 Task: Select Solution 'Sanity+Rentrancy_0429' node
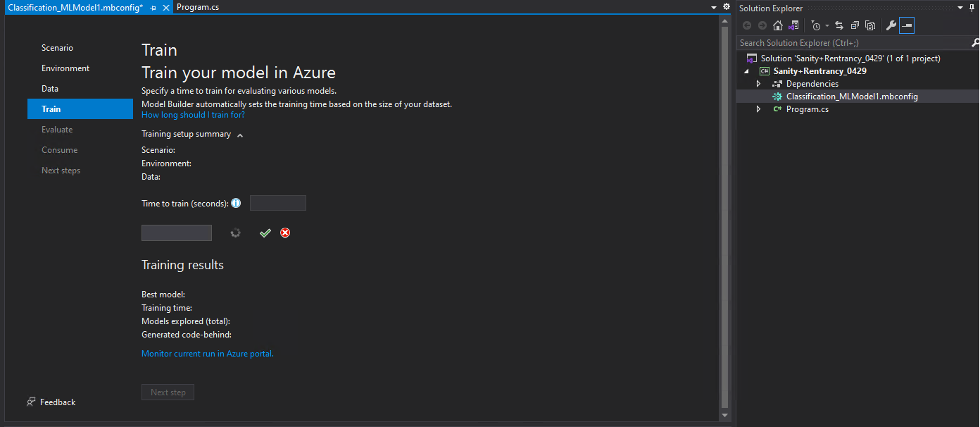click(x=850, y=58)
